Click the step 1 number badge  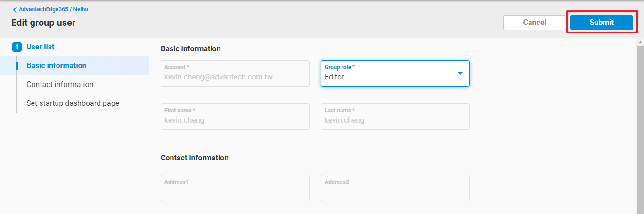click(x=16, y=47)
